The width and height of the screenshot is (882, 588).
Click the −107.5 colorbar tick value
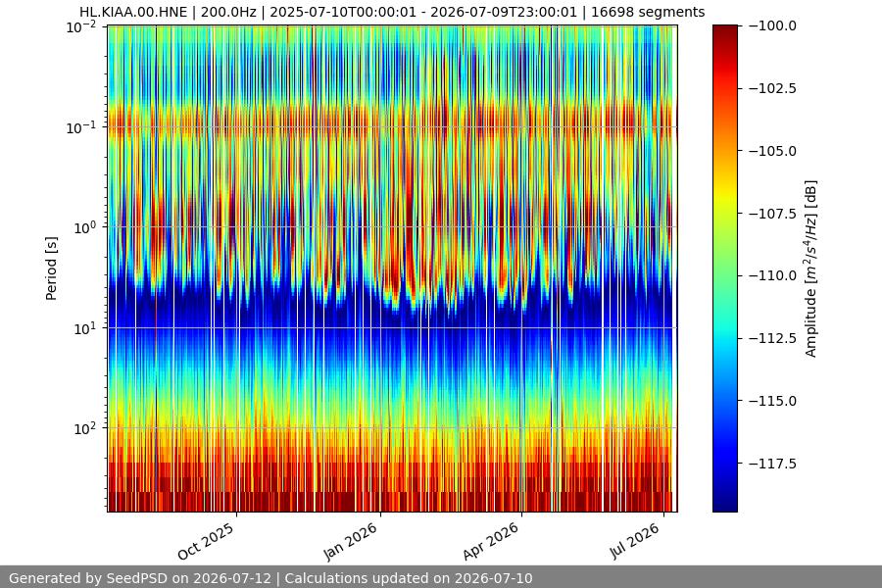coord(773,214)
